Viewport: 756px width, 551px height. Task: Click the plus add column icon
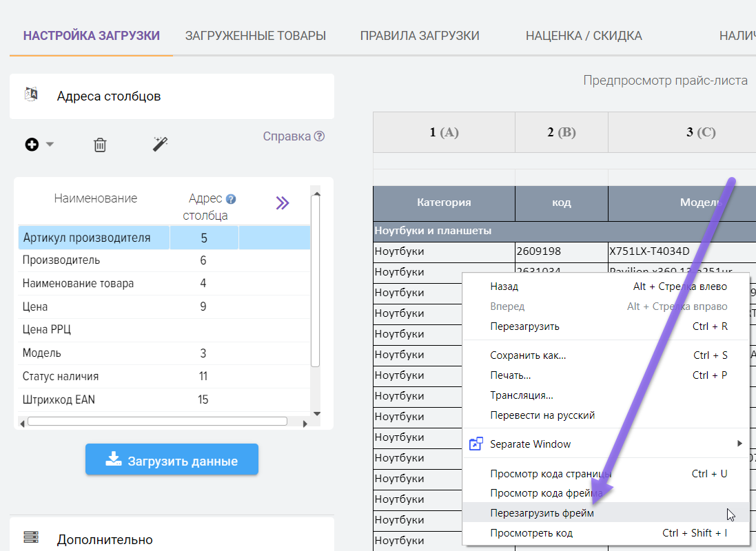32,145
